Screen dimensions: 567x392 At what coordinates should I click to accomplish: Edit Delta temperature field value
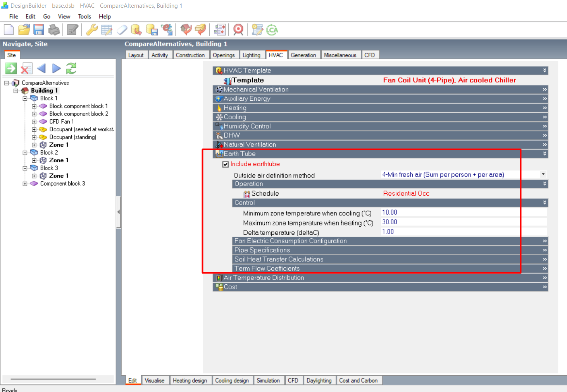click(x=464, y=232)
